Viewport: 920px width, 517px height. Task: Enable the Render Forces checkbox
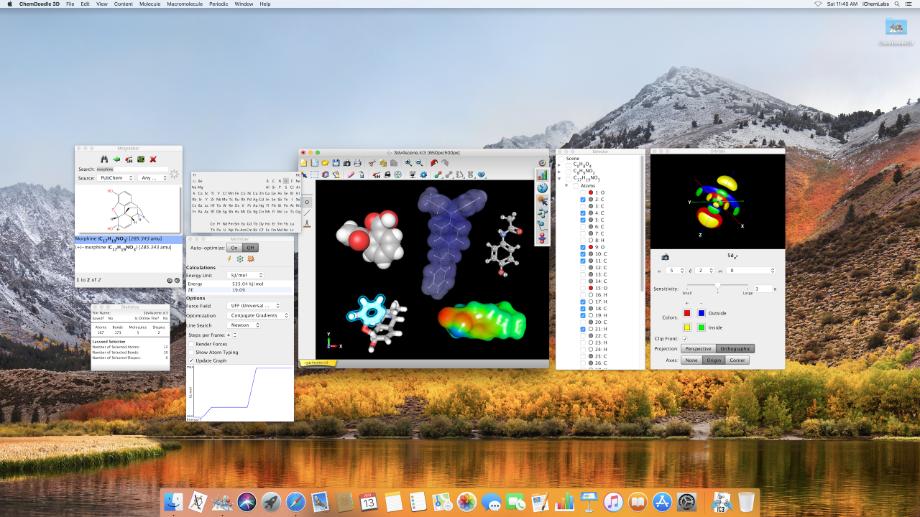click(191, 344)
